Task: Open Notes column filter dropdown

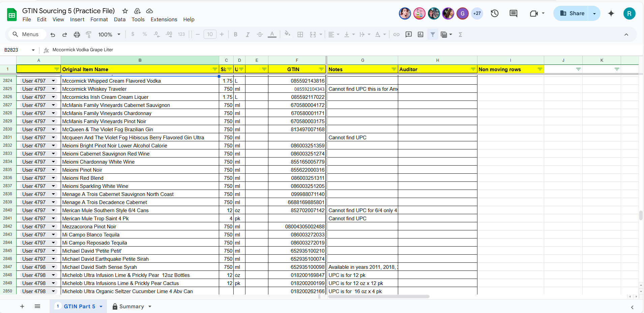Action: click(394, 69)
